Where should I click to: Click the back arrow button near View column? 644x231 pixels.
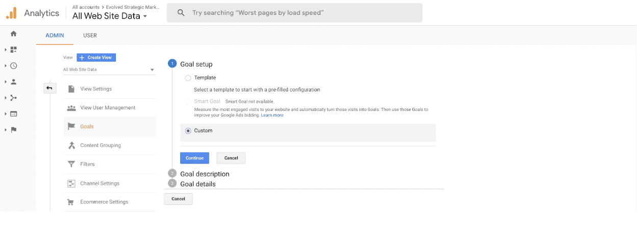pos(49,88)
